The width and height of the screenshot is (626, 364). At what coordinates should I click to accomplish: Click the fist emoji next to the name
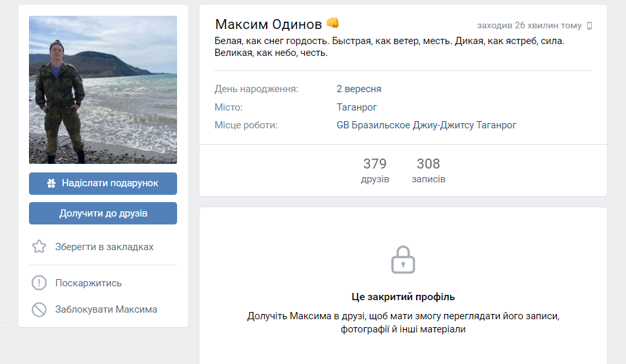332,24
